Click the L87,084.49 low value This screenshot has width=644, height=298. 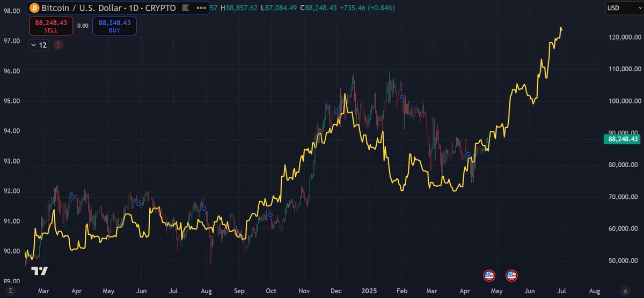(x=279, y=8)
